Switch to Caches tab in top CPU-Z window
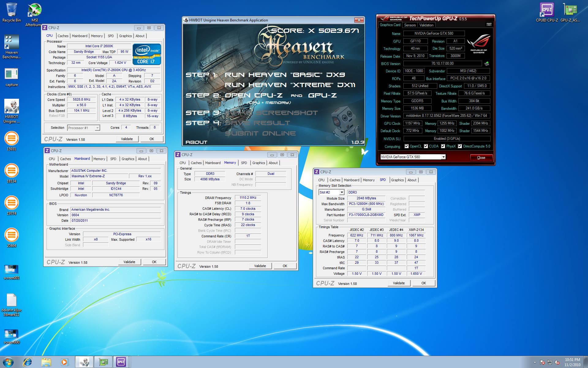Viewport: 588px width, 368px height. (x=63, y=36)
